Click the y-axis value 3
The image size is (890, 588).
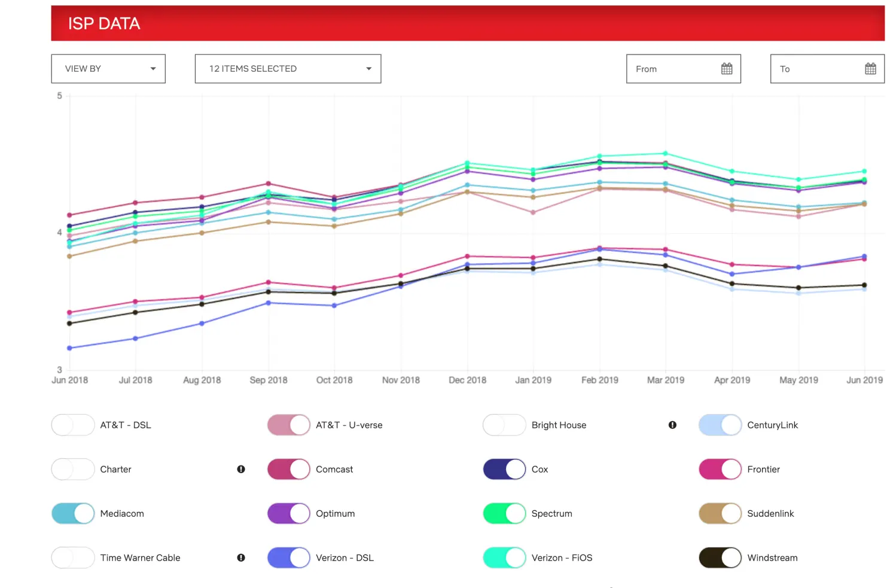click(60, 370)
